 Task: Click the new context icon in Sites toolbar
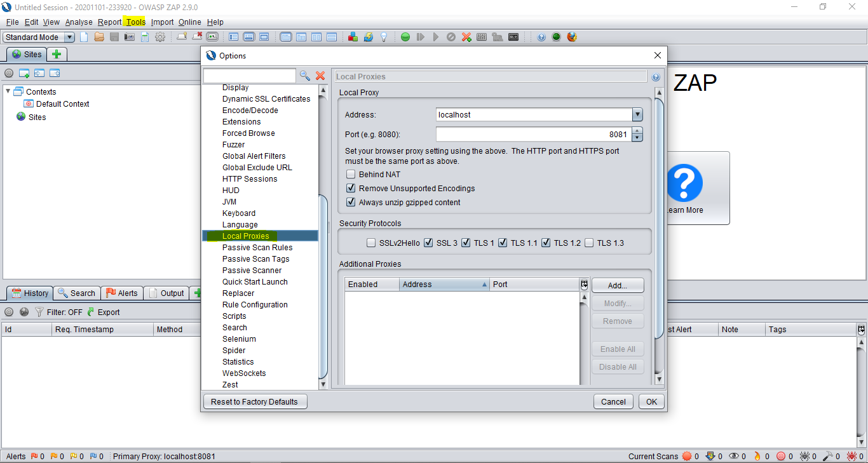click(x=24, y=73)
